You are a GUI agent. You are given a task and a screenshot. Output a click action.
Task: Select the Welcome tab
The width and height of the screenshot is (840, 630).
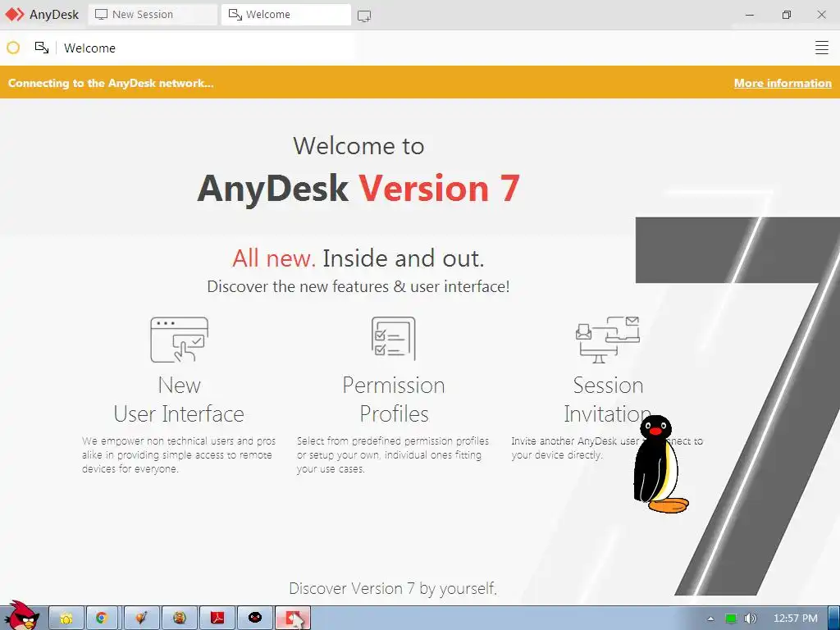[x=286, y=15]
